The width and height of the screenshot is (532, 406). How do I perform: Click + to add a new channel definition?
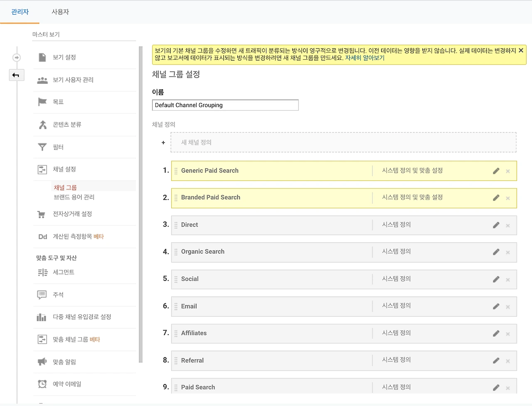163,142
